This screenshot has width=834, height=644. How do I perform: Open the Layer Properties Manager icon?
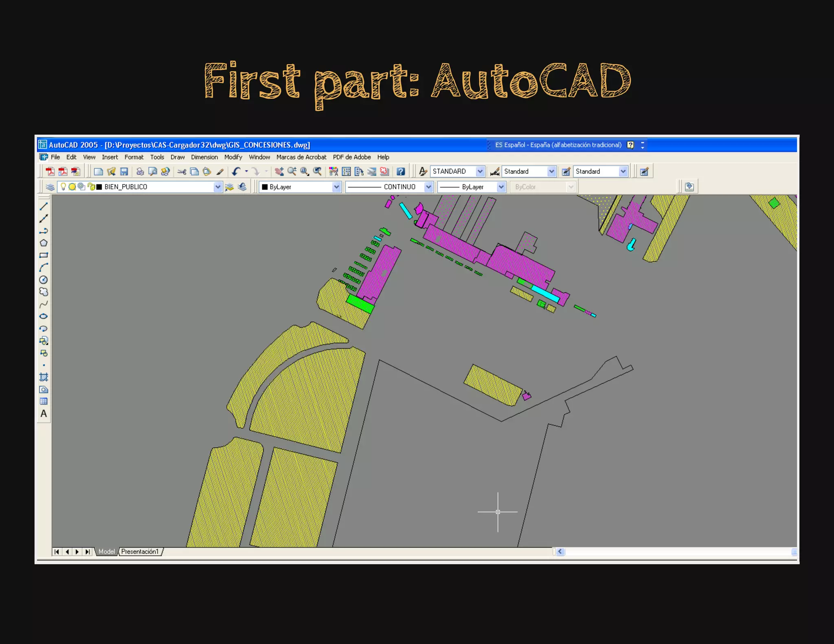(x=50, y=187)
